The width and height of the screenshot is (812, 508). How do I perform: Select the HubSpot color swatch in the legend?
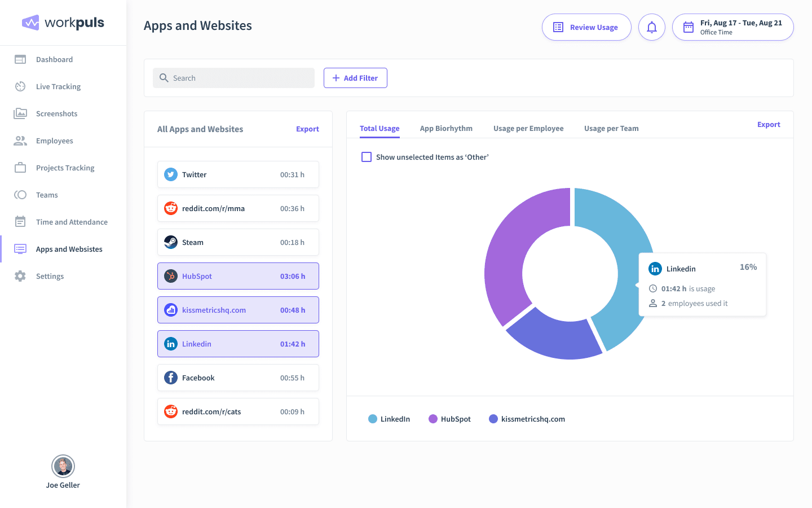point(432,419)
